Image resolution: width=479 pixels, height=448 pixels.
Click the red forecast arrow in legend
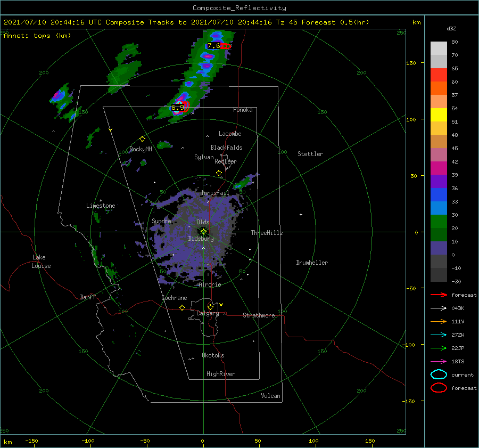(x=439, y=295)
